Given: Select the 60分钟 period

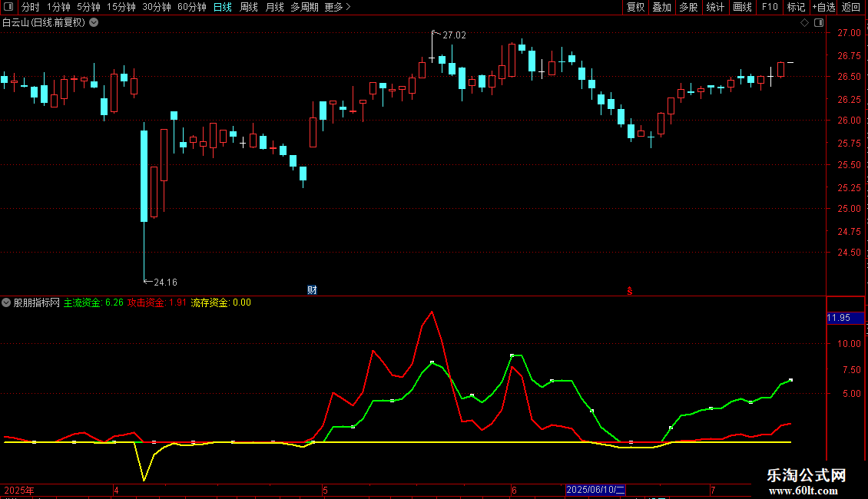Looking at the screenshot, I should 191,7.
